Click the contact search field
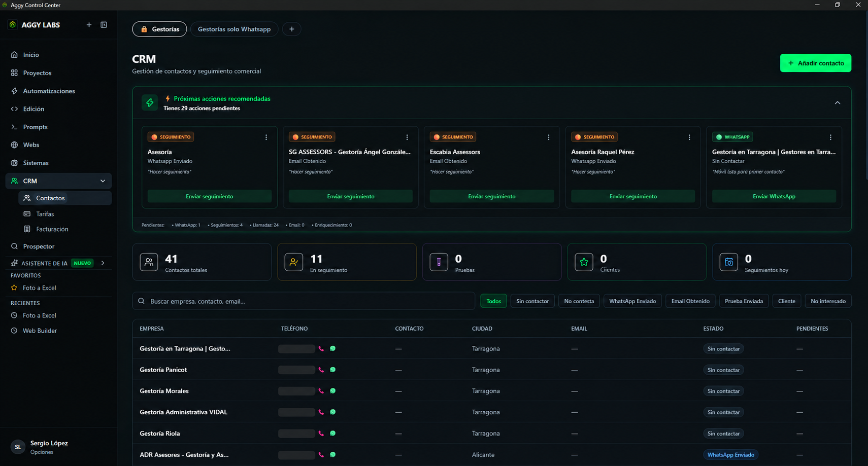Screen dimensions: 868x466 (x=304, y=301)
